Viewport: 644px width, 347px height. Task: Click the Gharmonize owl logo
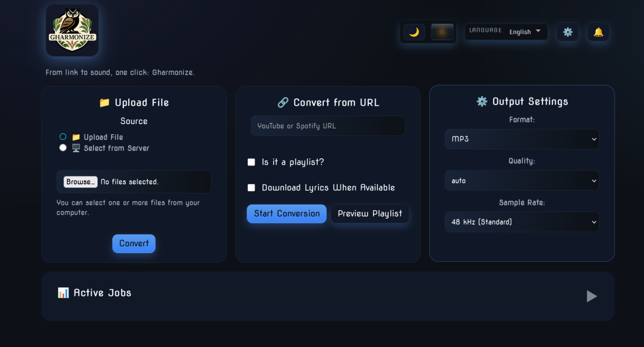point(72,30)
